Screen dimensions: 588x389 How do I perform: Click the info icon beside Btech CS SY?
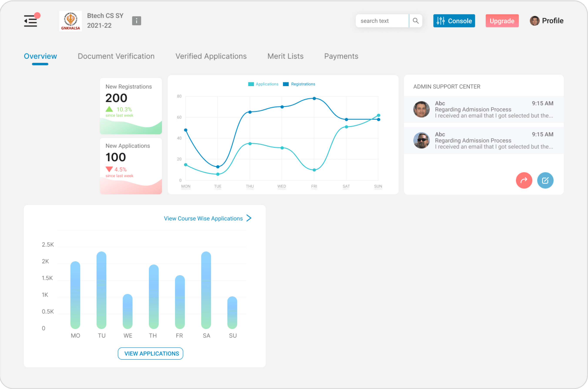(136, 21)
